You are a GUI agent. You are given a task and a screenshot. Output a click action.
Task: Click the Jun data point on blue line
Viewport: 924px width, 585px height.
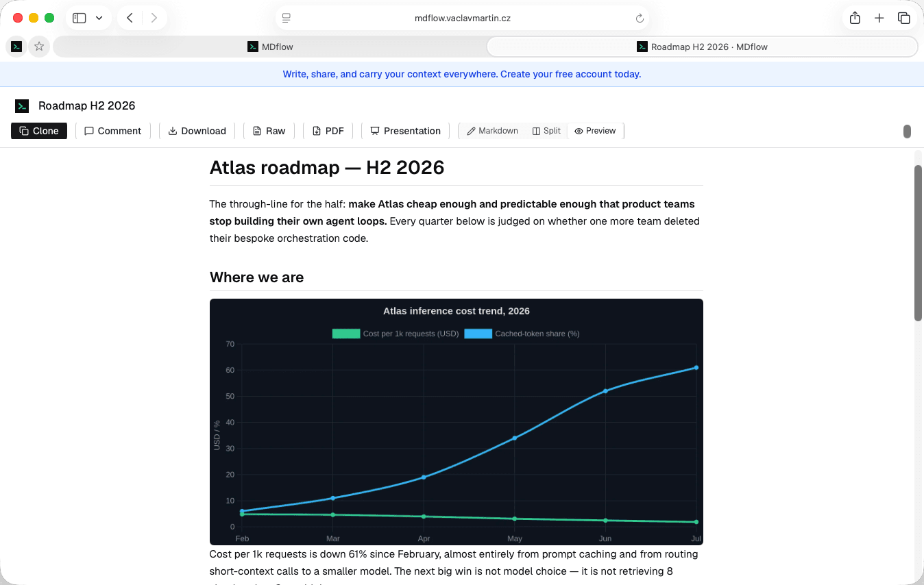[x=605, y=391]
